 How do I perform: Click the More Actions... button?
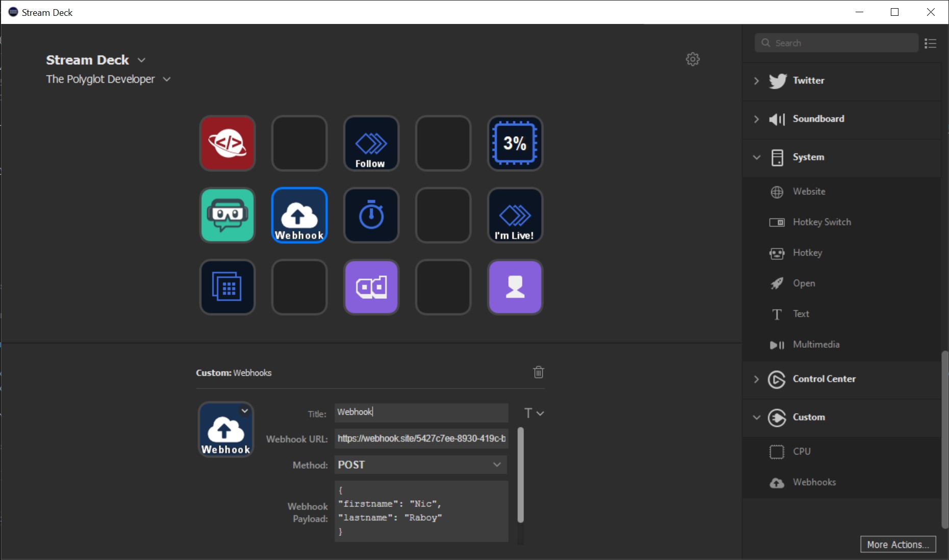pyautogui.click(x=898, y=544)
